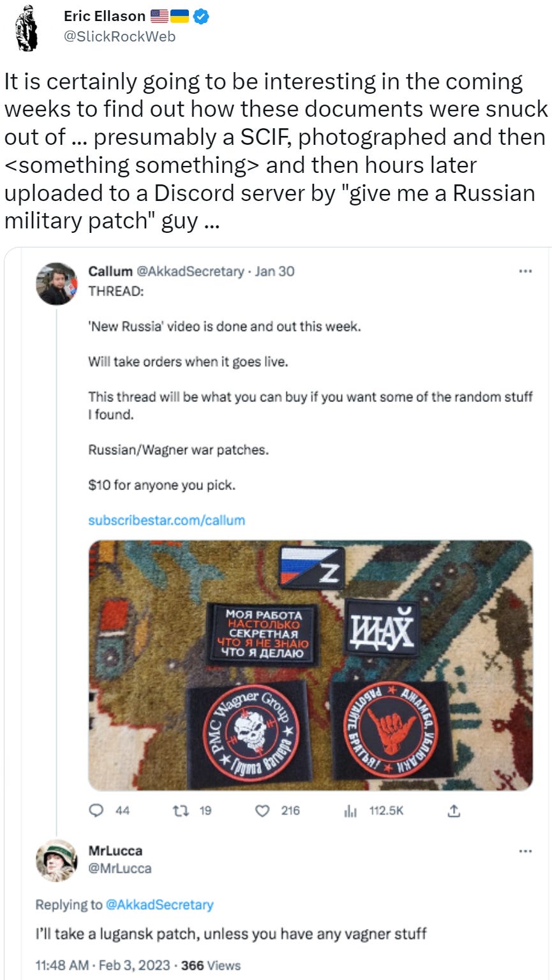Click the @AkkadSecretary mention in replying-to line
The height and width of the screenshot is (980, 552).
(x=159, y=905)
